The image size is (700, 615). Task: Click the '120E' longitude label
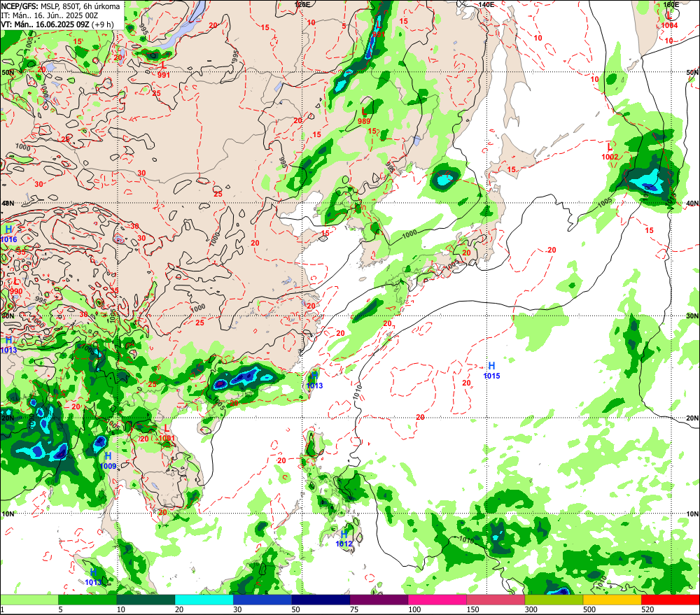pos(302,4)
